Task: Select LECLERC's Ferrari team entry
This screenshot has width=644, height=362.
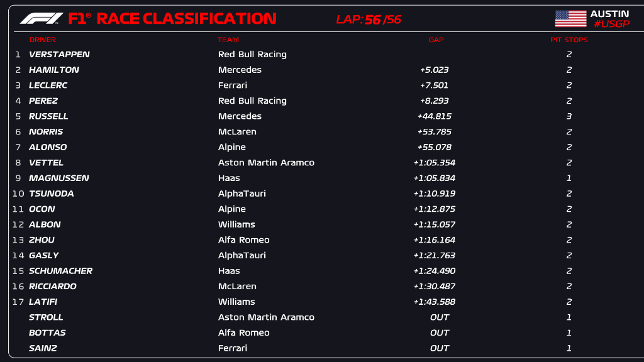Action: click(231, 85)
